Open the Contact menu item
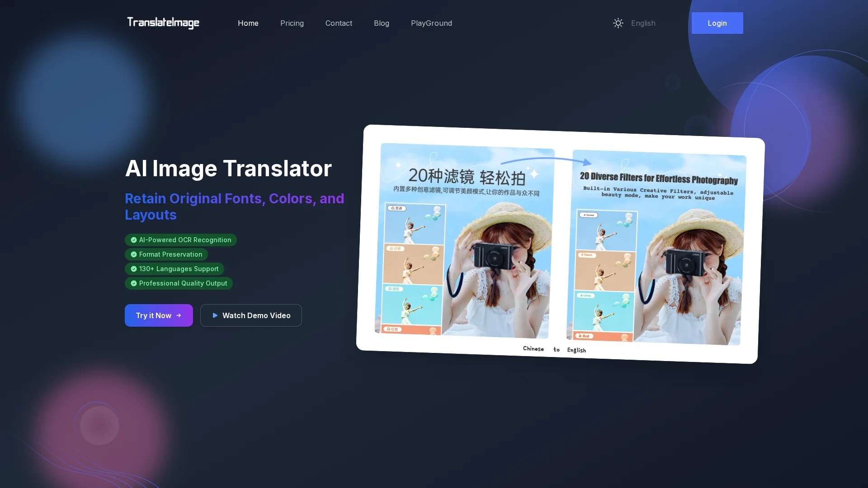Screen dimensions: 868x488 pos(339,23)
